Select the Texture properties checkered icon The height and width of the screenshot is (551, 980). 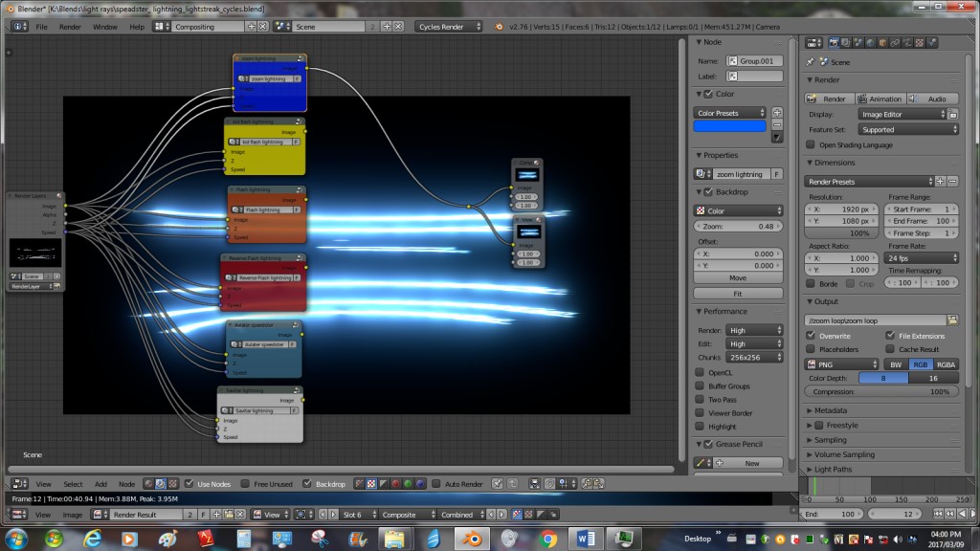click(919, 42)
